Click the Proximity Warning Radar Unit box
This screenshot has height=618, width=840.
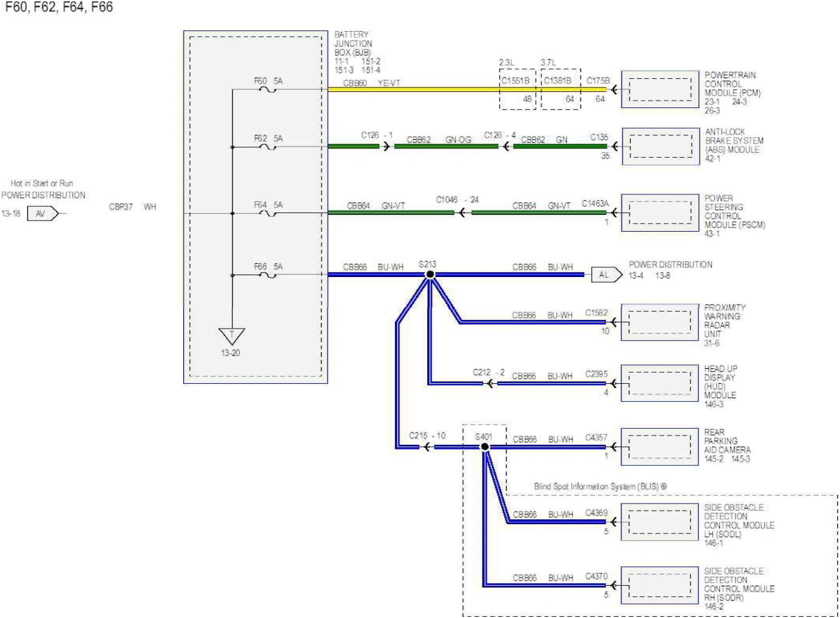(660, 322)
